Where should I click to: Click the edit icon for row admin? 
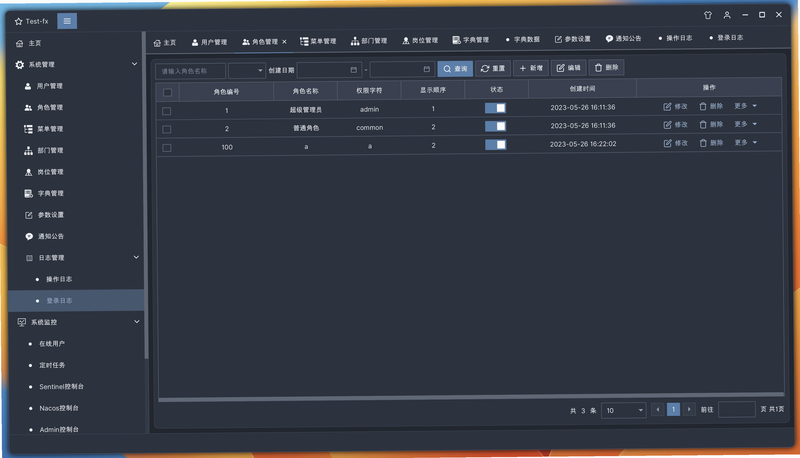tap(667, 107)
